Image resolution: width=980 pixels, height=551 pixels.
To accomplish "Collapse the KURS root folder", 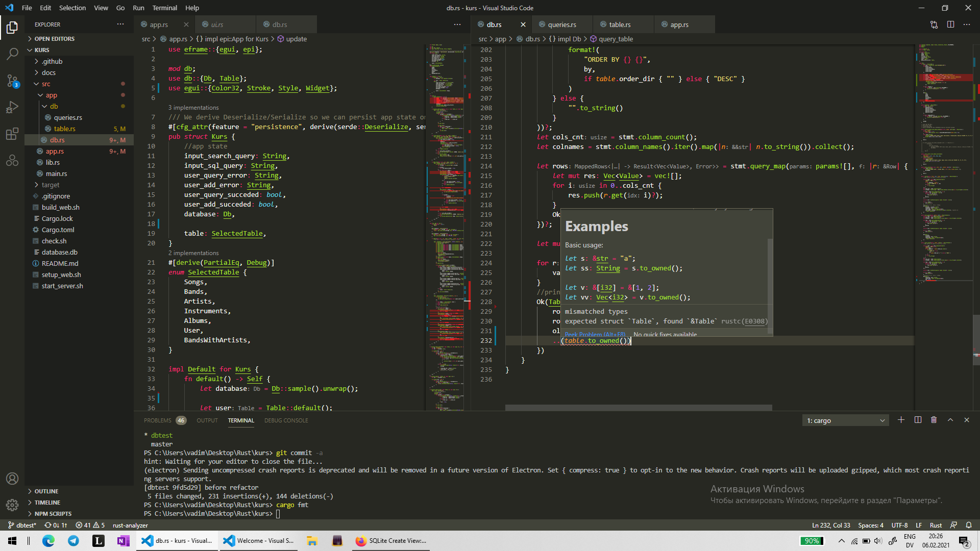I will click(79, 50).
